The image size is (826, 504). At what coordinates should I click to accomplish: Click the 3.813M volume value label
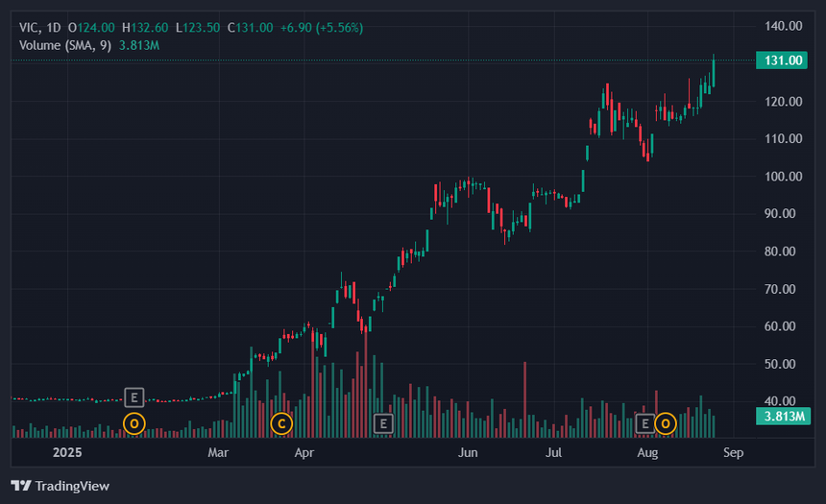[x=784, y=416]
